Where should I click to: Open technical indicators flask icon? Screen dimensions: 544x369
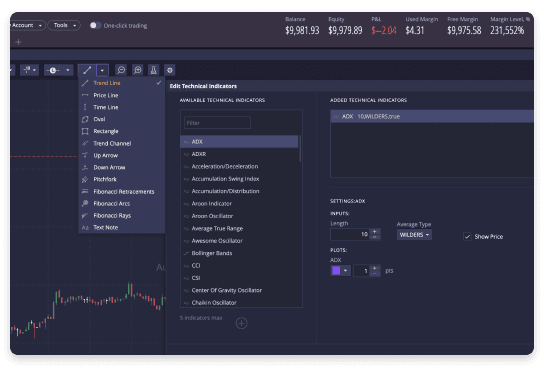153,70
